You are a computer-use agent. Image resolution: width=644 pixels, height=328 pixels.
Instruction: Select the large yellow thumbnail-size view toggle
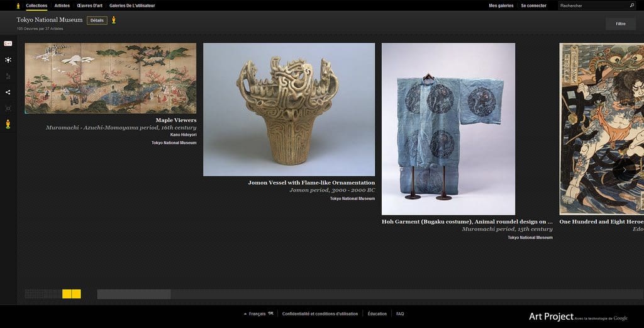(72, 294)
